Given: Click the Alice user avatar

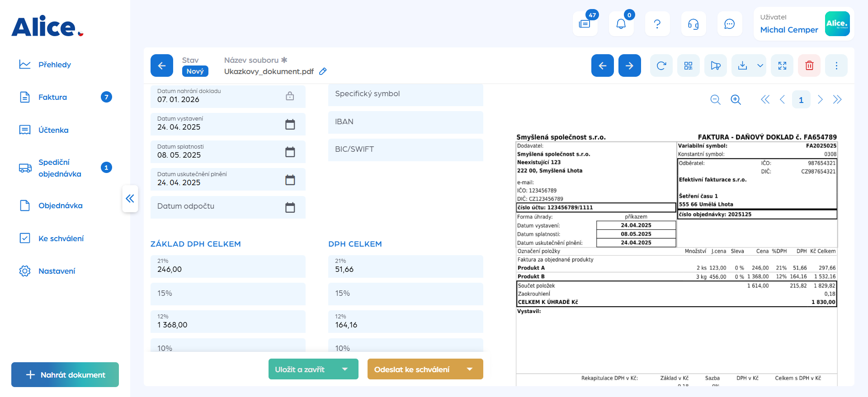Looking at the screenshot, I should [x=837, y=24].
